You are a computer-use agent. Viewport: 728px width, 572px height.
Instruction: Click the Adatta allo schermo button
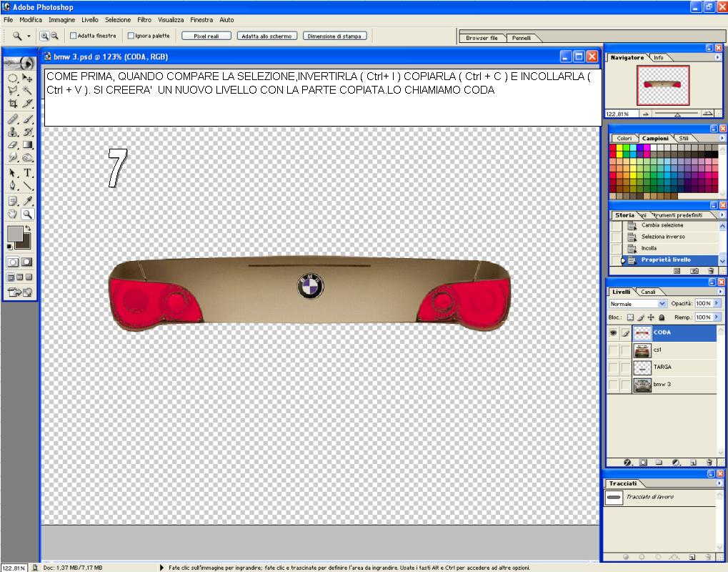tap(267, 36)
